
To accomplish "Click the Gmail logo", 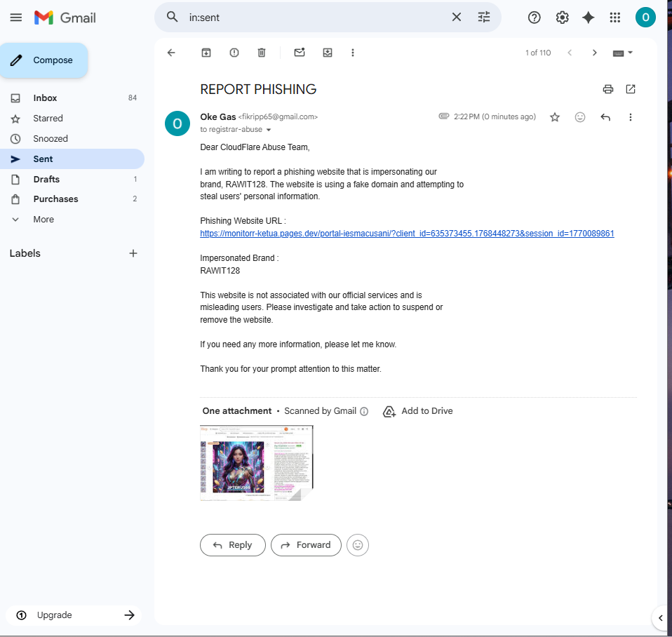I will pos(65,18).
